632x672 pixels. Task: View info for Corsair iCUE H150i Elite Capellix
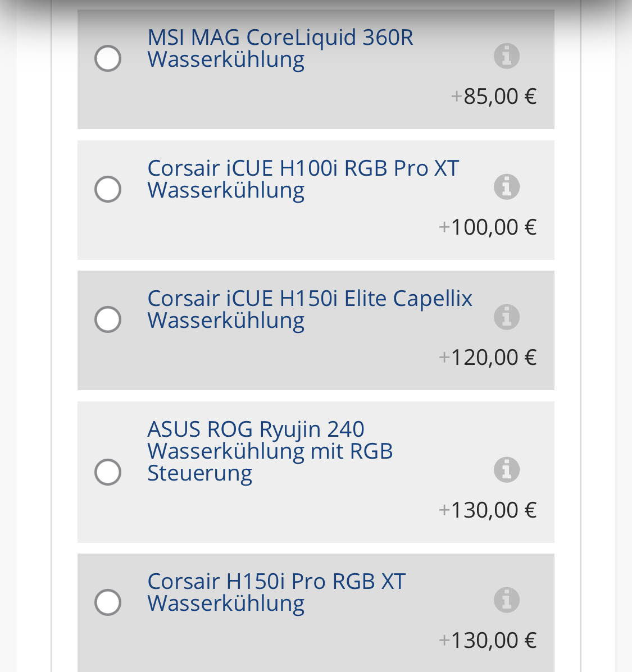tap(506, 317)
